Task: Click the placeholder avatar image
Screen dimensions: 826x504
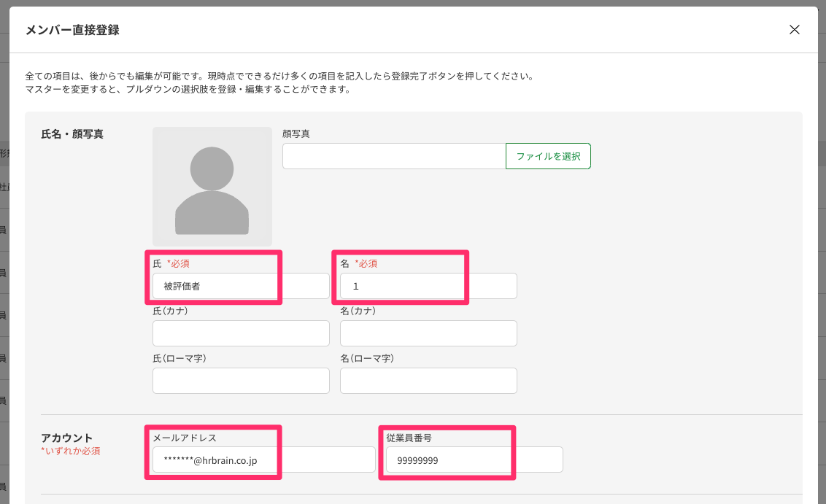Action: 212,187
